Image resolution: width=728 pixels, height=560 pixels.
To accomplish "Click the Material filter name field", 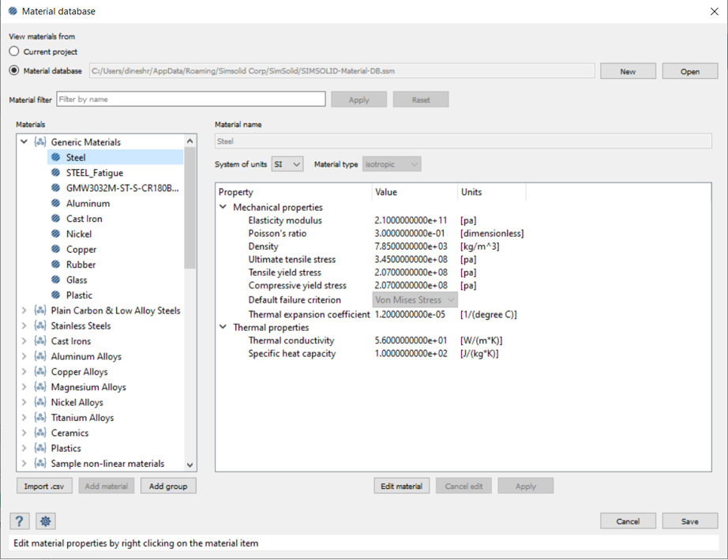I will pyautogui.click(x=191, y=100).
